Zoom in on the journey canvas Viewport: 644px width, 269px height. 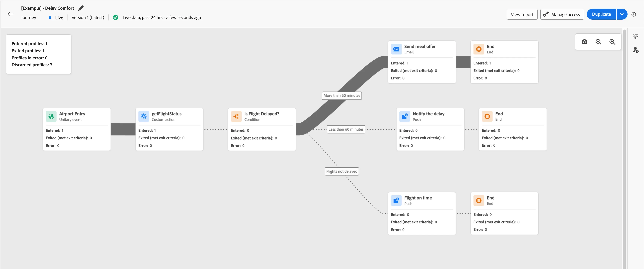(612, 42)
